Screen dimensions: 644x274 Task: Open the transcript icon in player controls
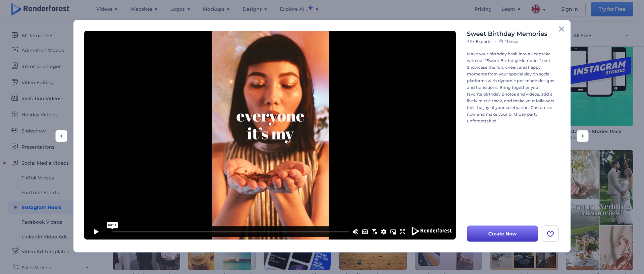[374, 232]
